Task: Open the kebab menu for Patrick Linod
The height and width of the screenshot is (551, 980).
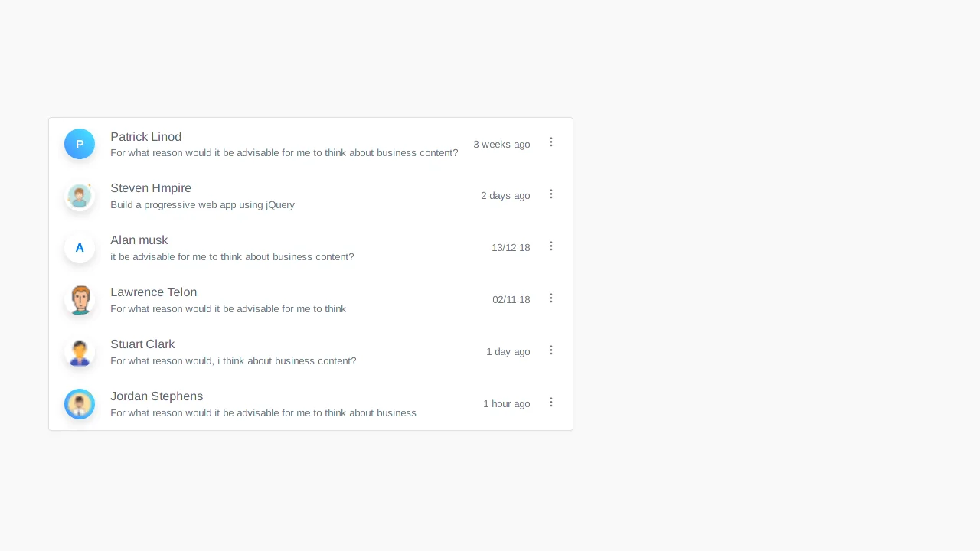Action: click(x=551, y=142)
